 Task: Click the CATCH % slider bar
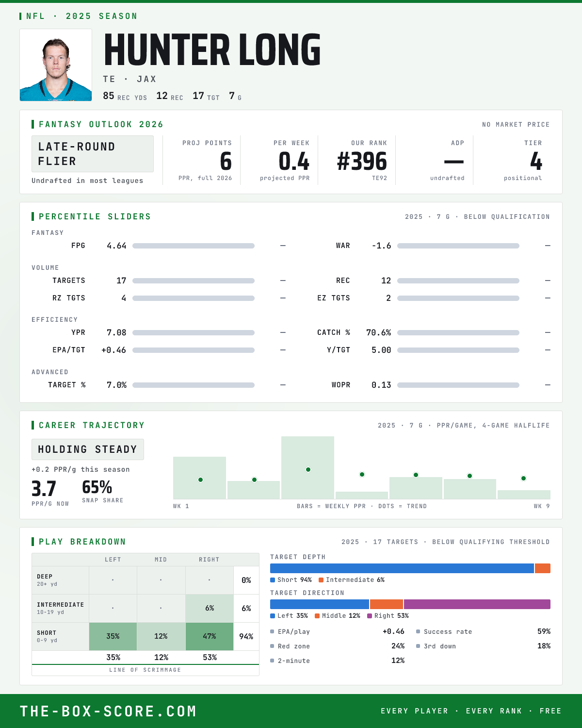point(458,333)
